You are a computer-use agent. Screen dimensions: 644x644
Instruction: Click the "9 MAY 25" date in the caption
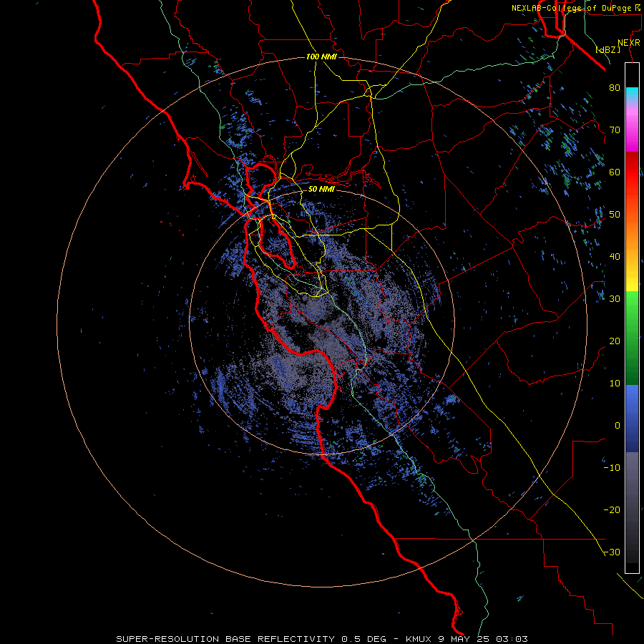point(464,639)
